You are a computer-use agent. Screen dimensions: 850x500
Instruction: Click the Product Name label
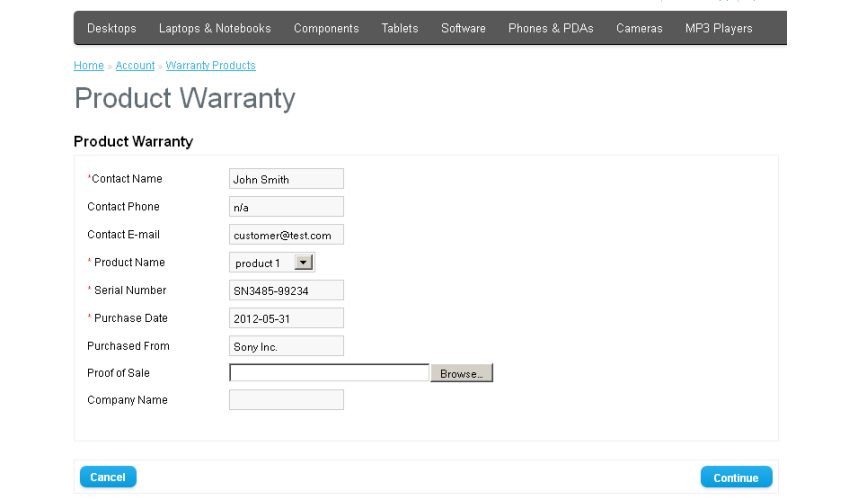pyautogui.click(x=129, y=262)
